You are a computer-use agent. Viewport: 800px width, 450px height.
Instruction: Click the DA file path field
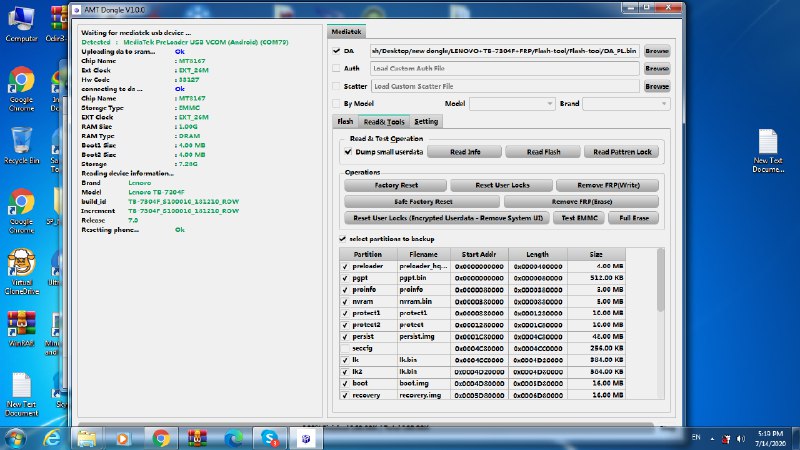(505, 51)
